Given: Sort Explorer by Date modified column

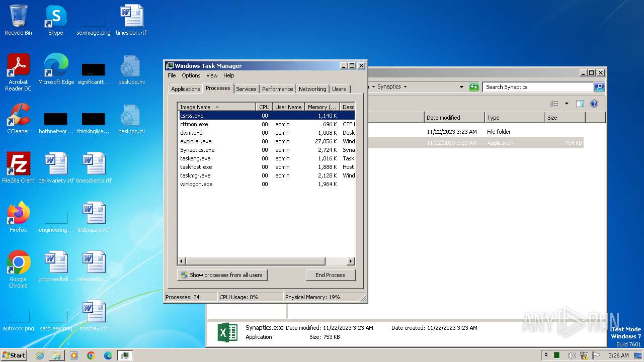Looking at the screenshot, I should 454,118.
